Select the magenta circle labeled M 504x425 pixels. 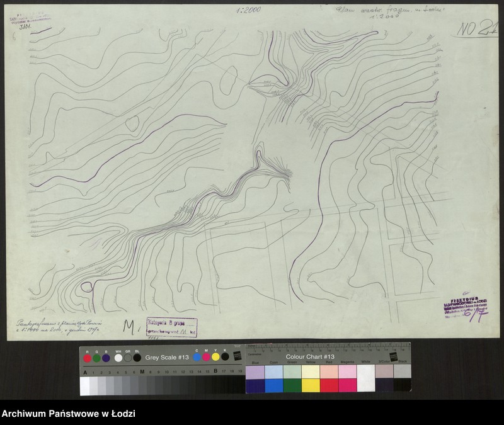pyautogui.click(x=207, y=357)
